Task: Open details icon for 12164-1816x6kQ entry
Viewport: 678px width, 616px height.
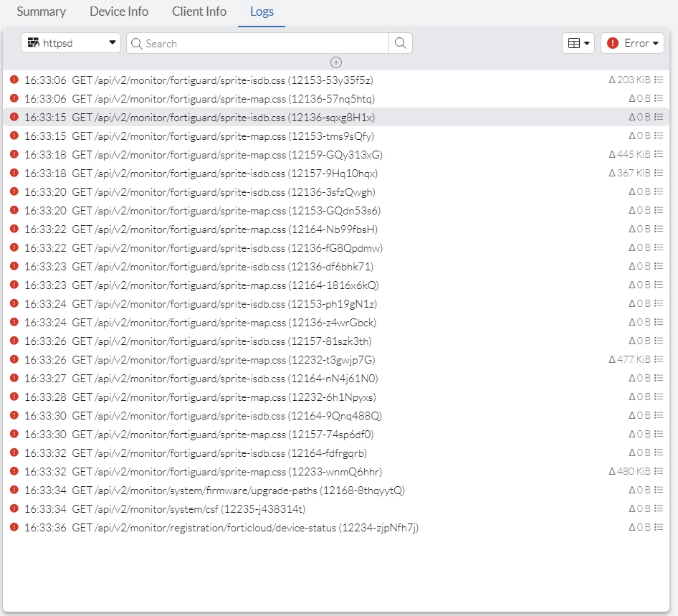Action: tap(659, 285)
